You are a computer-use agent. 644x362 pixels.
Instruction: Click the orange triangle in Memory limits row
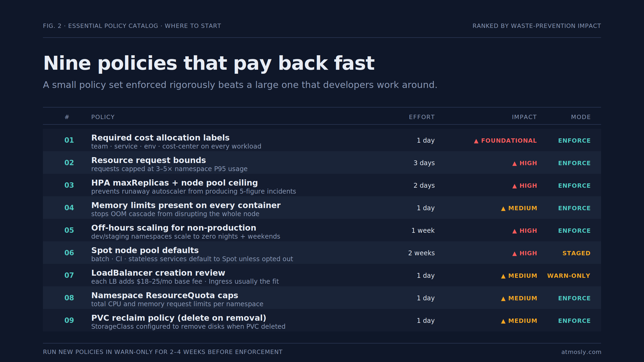coord(503,209)
